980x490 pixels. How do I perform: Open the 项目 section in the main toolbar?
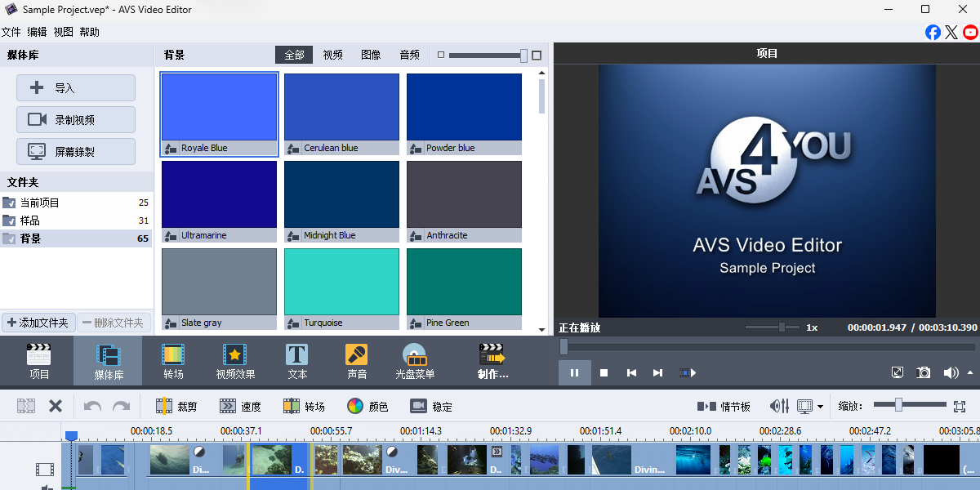[38, 361]
